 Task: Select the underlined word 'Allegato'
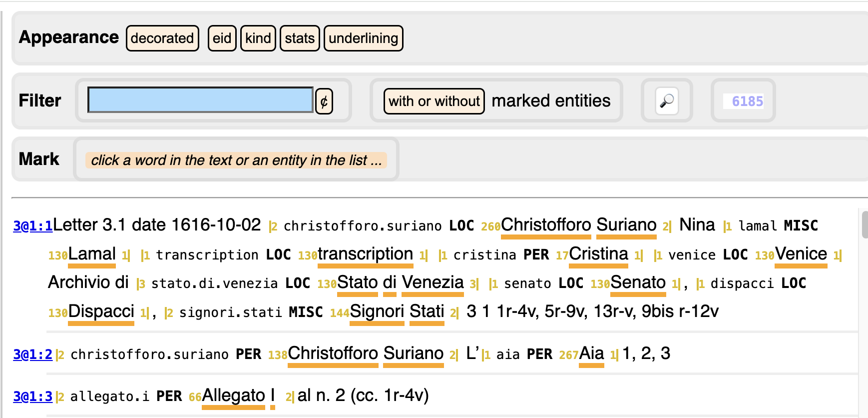(233, 395)
